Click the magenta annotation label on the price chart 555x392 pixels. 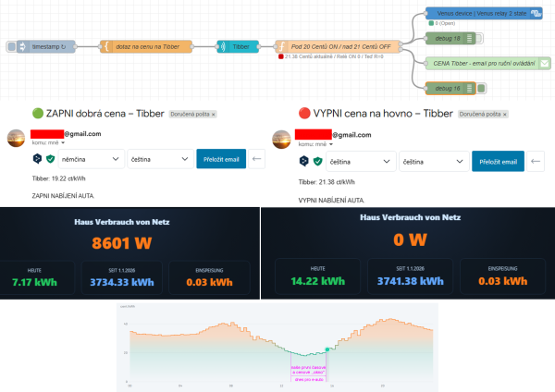point(308,373)
